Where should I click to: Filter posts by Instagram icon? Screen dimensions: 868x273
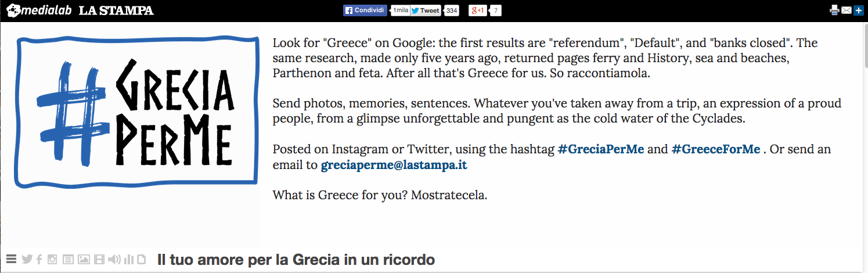(52, 260)
